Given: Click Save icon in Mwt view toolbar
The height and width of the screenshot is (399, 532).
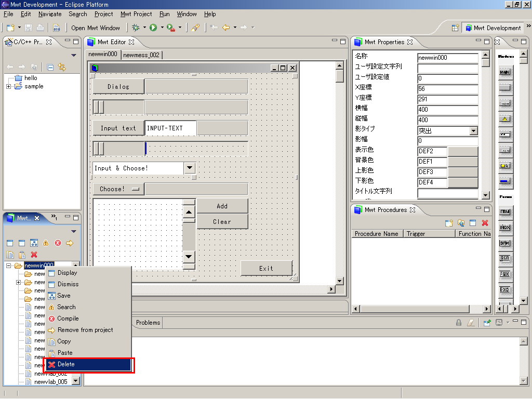Looking at the screenshot, I should pyautogui.click(x=34, y=243).
